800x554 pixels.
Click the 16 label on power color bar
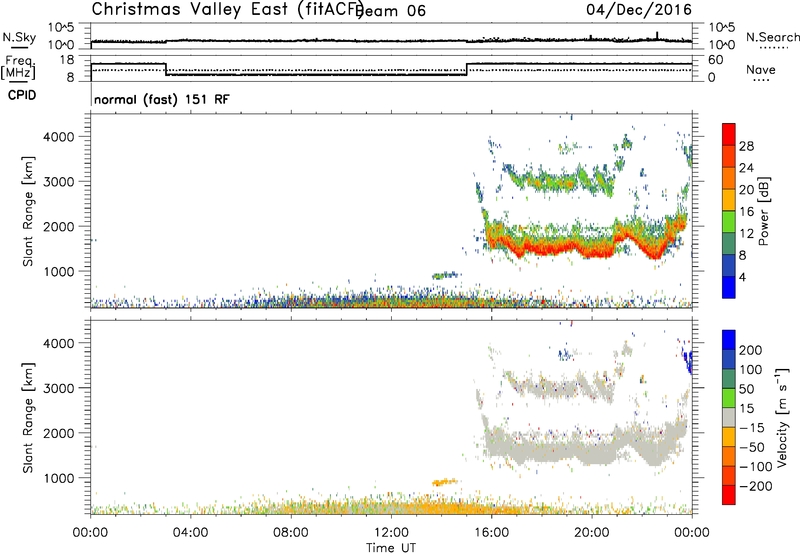click(746, 212)
